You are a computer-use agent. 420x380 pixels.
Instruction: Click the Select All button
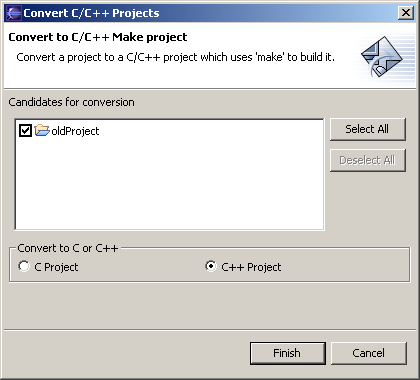[x=368, y=129]
